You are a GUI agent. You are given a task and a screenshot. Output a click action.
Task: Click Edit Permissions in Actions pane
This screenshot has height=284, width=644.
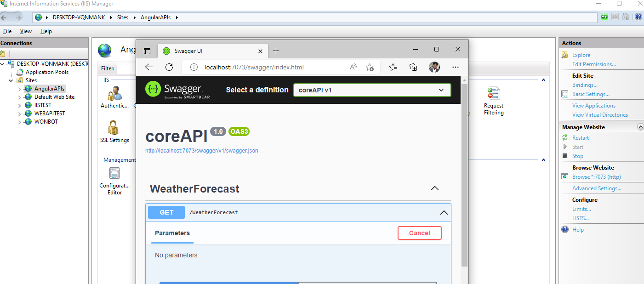coord(594,64)
